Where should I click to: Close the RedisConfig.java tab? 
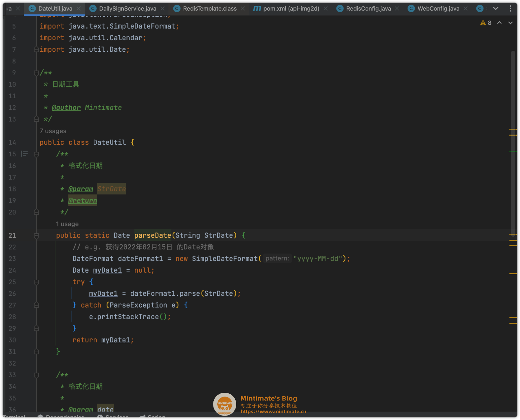pyautogui.click(x=397, y=9)
